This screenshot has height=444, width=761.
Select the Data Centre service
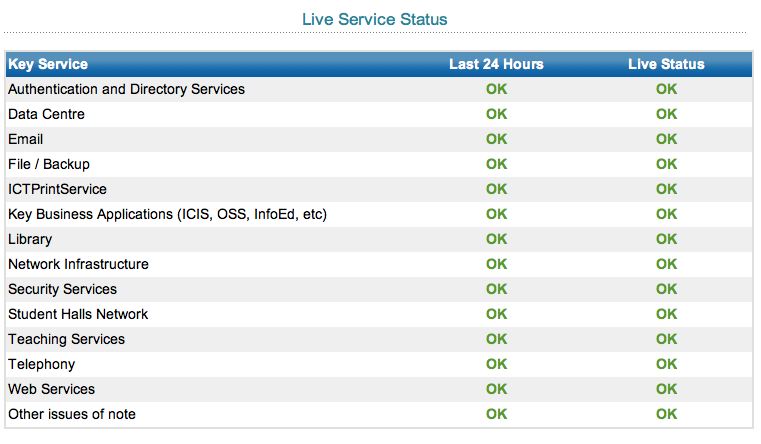click(46, 114)
